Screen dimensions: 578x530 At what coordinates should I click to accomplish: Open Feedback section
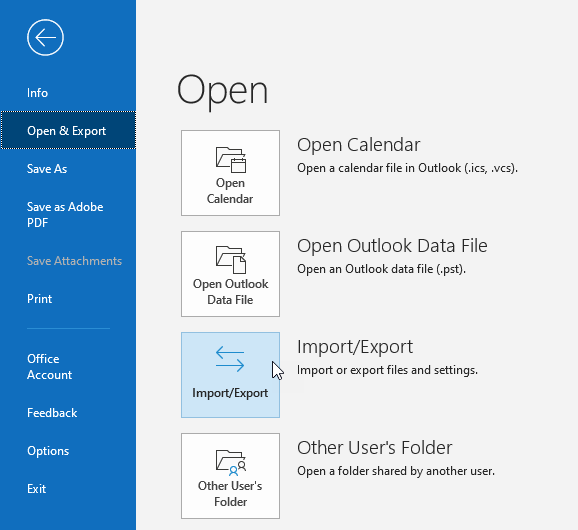pyautogui.click(x=52, y=413)
